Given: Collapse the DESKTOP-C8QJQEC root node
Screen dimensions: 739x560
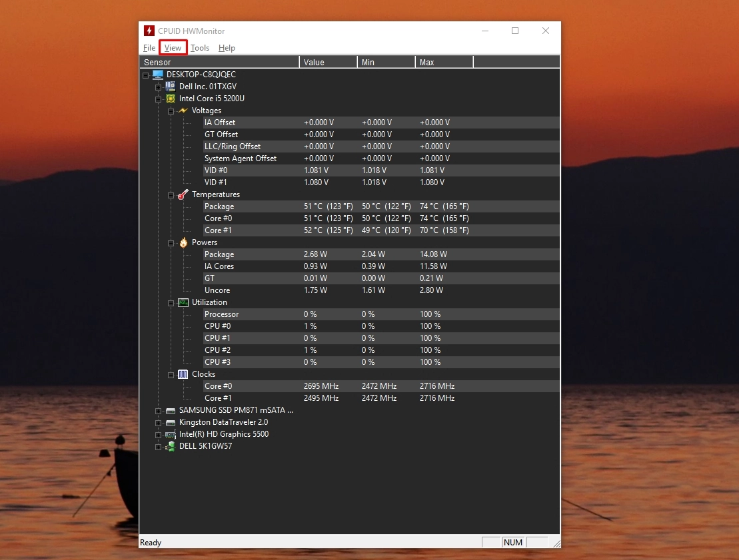Looking at the screenshot, I should pos(146,75).
